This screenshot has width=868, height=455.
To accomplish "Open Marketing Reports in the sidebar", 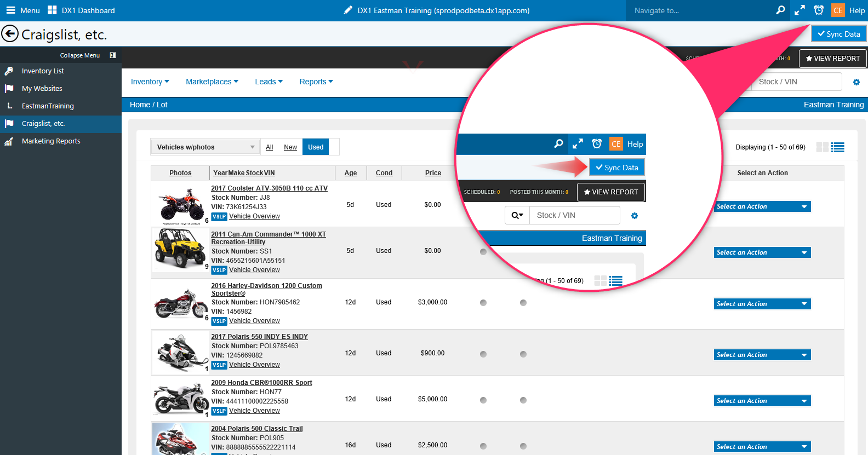I will (x=51, y=141).
